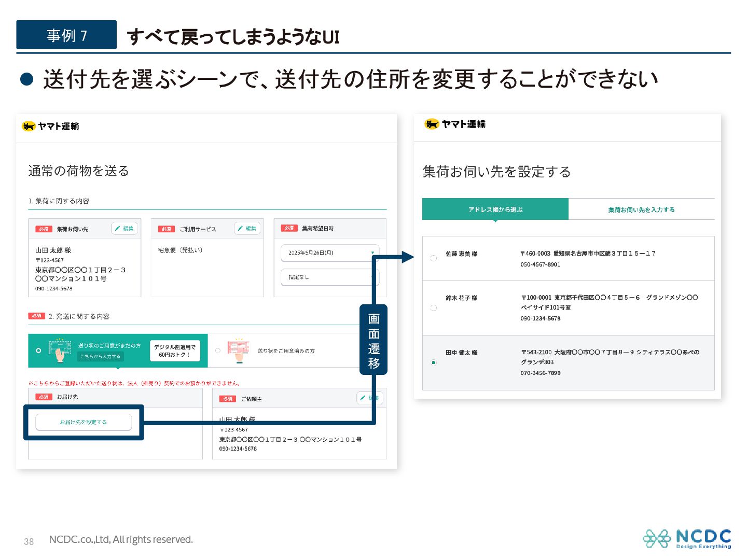Screen dimensions: 747x560
Task: Click the hand-and-waybill illustration in the green option
Action: pos(60,350)
